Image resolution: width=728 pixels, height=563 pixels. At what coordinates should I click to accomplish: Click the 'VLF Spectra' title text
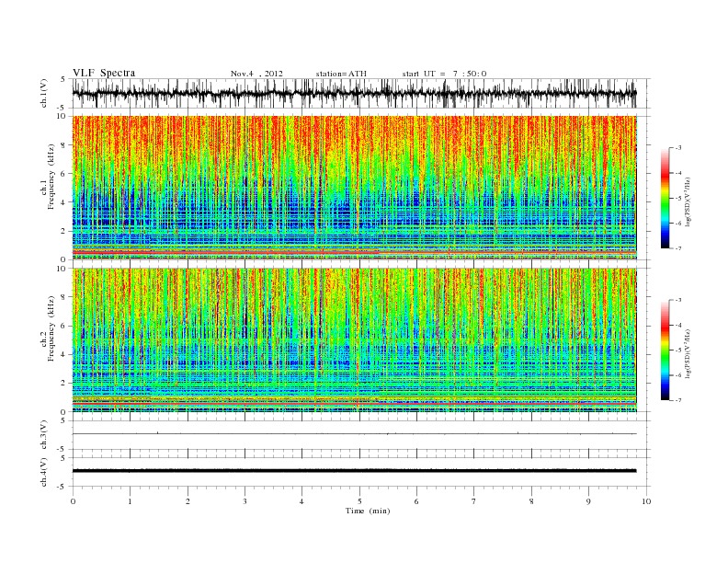point(104,73)
